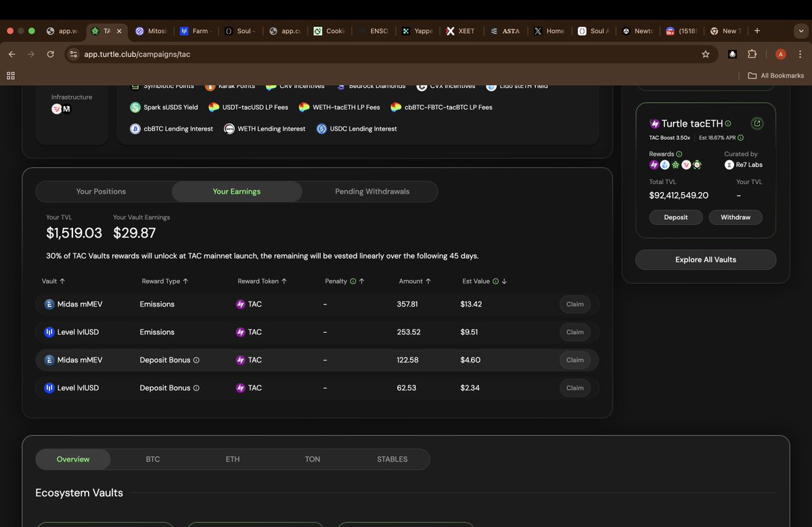Claim Level lvlUSD Emissions reward
The height and width of the screenshot is (527, 812).
coord(575,332)
